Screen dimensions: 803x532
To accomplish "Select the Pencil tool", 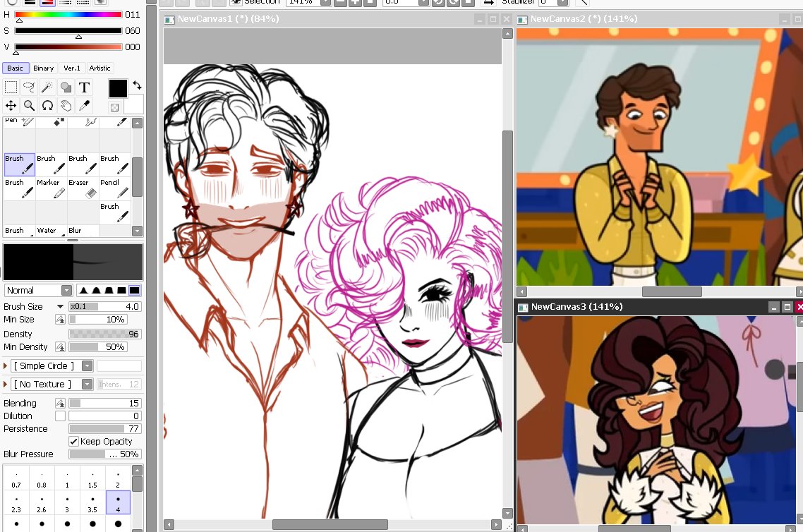I will pos(115,188).
